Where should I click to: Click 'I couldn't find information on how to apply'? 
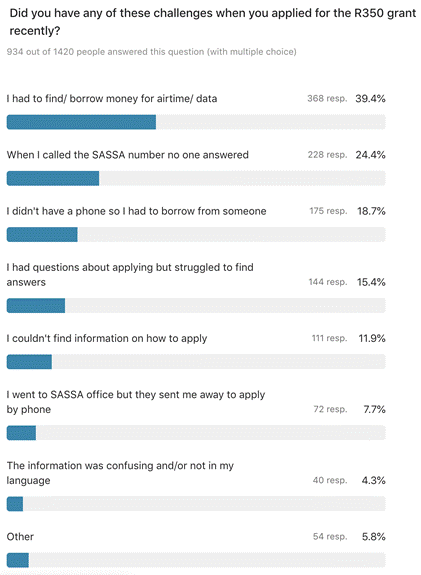coord(107,338)
